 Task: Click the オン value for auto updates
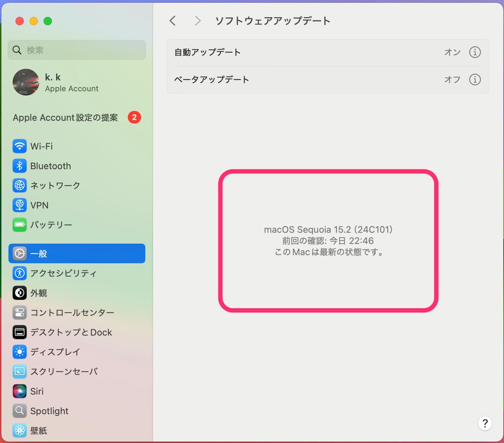[452, 52]
